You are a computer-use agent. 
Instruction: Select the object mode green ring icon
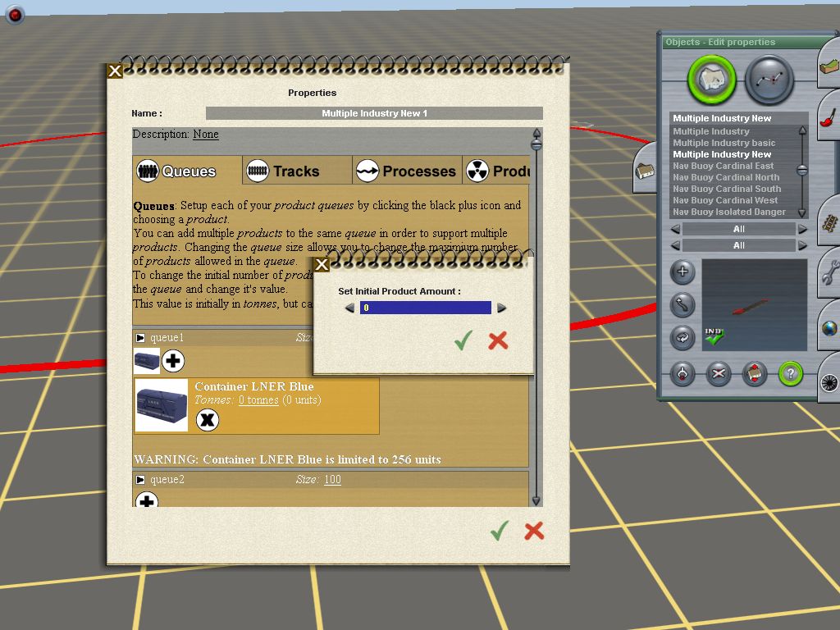point(712,80)
